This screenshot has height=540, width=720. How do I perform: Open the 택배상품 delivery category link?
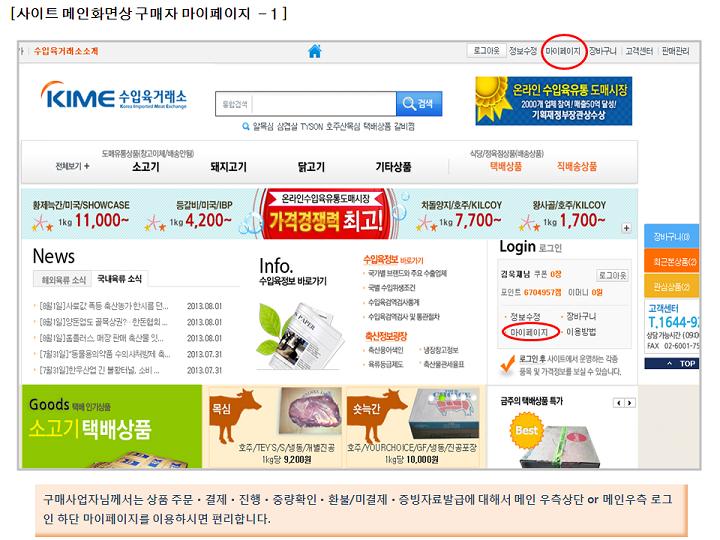point(506,166)
